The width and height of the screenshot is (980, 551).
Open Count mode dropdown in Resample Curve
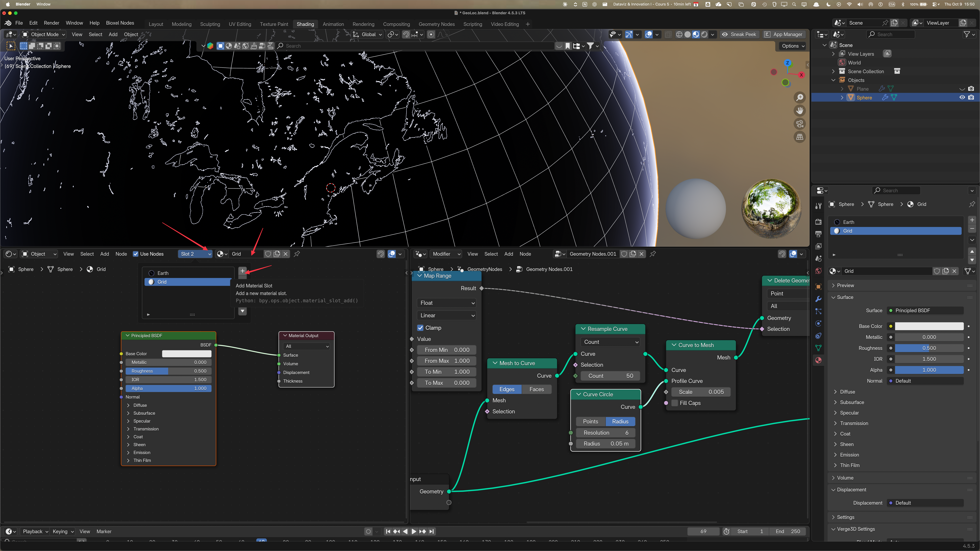pyautogui.click(x=610, y=342)
